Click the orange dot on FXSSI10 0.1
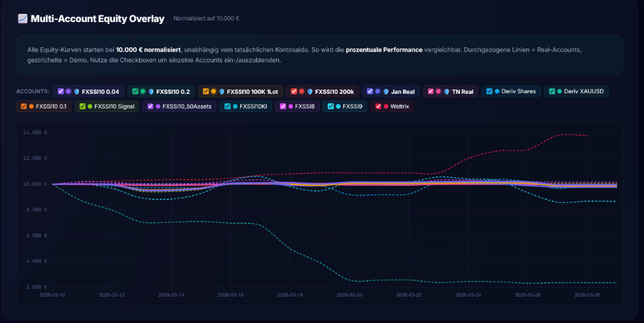This screenshot has height=323, width=644. [x=31, y=106]
